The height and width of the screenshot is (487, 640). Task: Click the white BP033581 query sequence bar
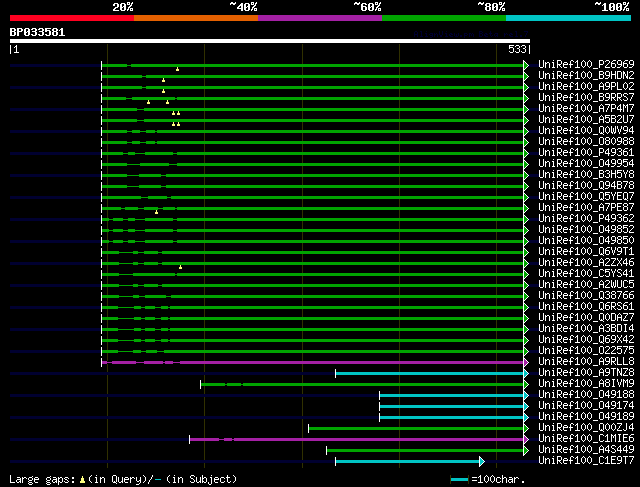(270, 41)
